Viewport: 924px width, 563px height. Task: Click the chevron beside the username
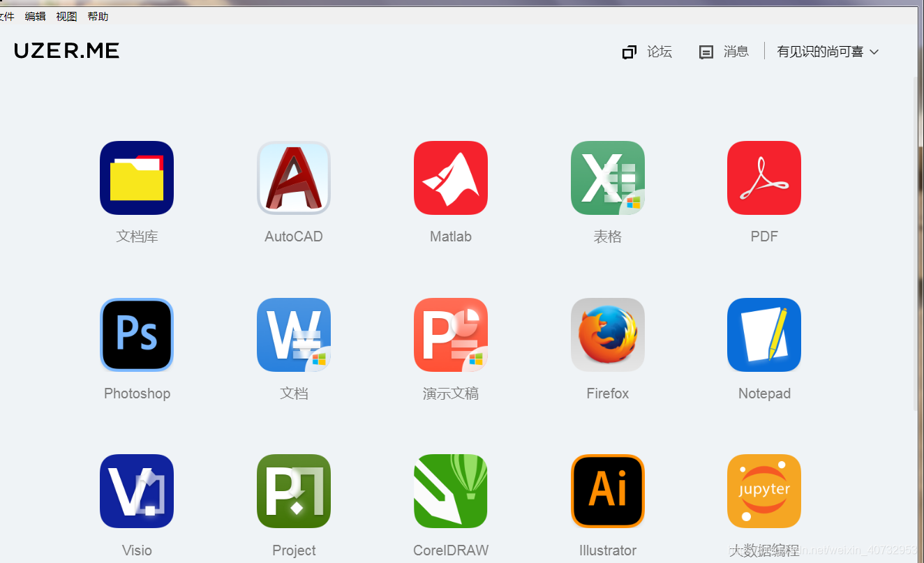874,52
